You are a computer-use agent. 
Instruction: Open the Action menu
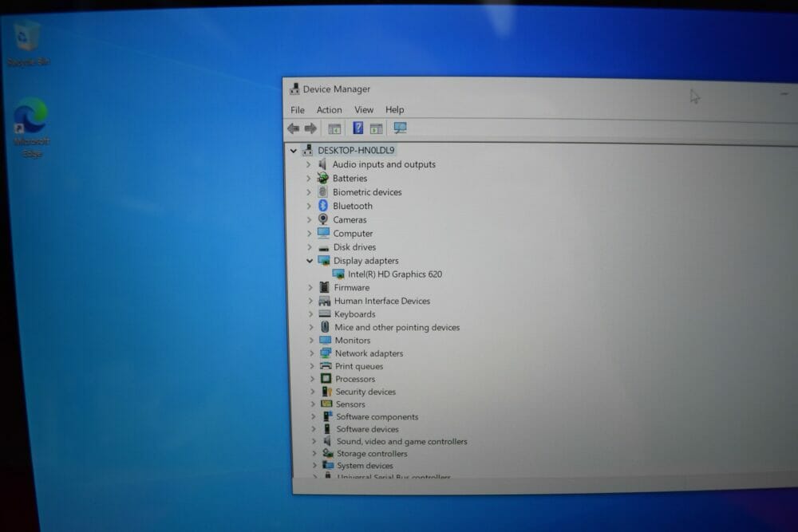pyautogui.click(x=330, y=110)
